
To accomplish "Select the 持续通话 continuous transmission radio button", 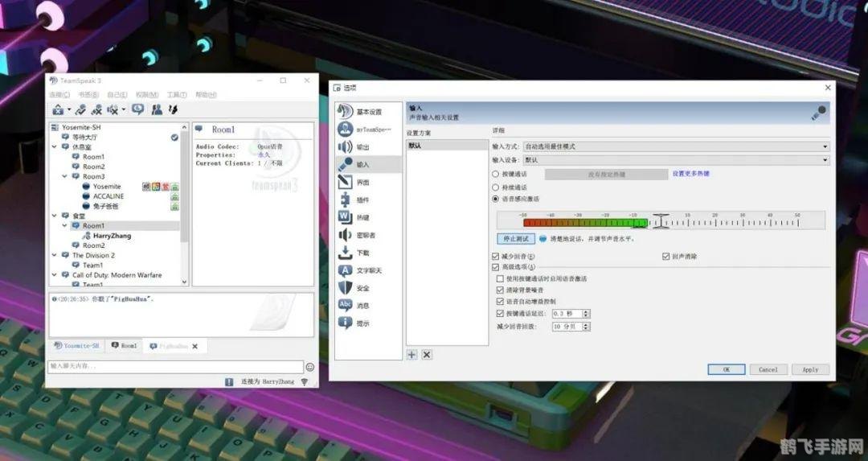I will tap(495, 187).
